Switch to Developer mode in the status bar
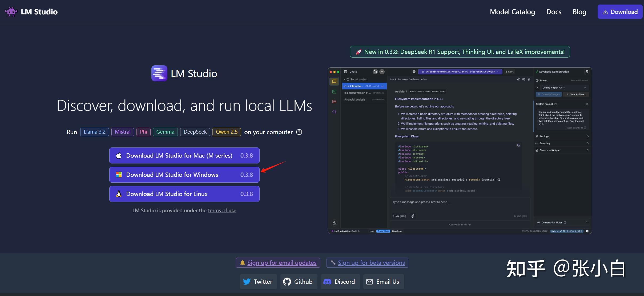The image size is (644, 296). (397, 231)
